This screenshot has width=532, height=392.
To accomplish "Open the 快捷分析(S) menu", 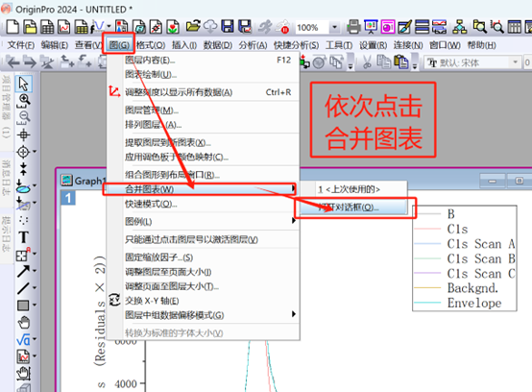I will [x=296, y=45].
